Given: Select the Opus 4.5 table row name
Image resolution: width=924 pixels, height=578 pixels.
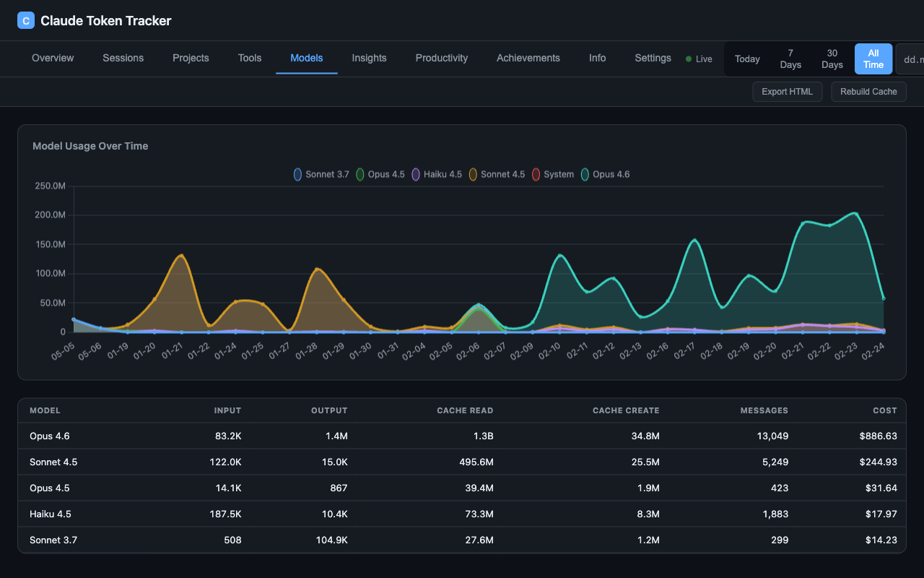Looking at the screenshot, I should pos(50,488).
